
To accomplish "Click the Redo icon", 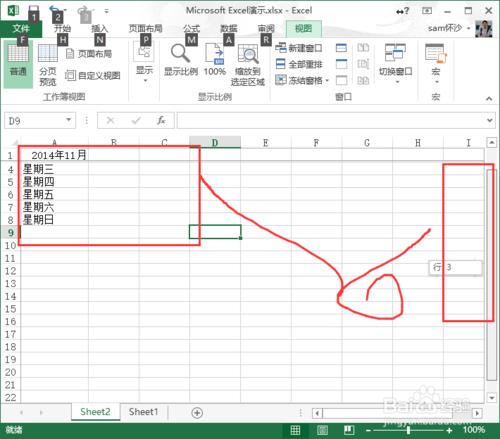I will [83, 11].
